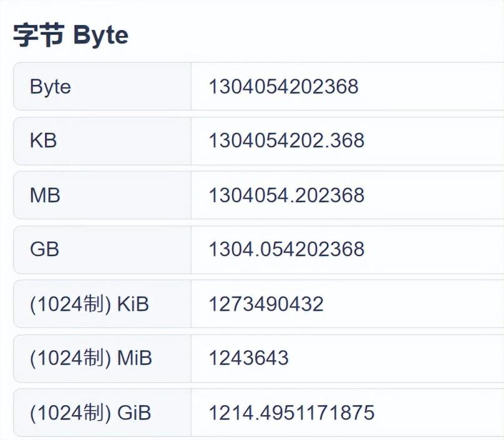Click the "字节" characters in the heading
This screenshot has width=504, height=440.
click(x=38, y=36)
